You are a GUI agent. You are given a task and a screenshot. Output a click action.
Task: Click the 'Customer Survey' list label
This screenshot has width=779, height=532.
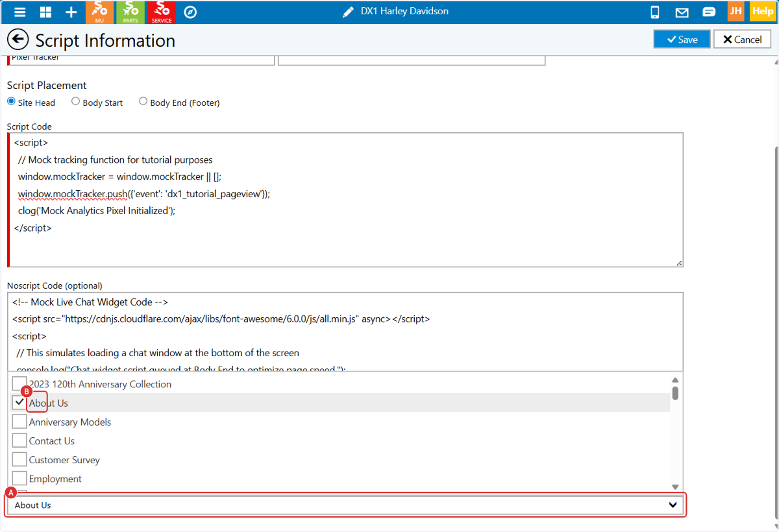point(64,459)
